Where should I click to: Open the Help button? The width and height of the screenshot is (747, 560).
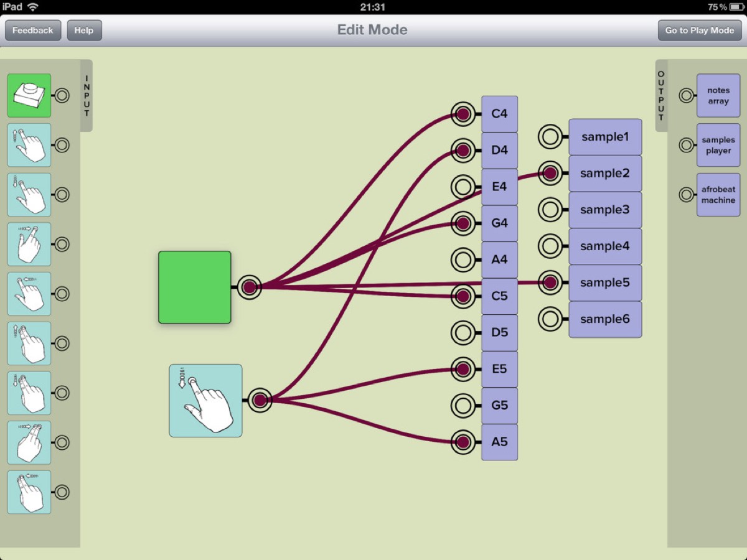[84, 30]
